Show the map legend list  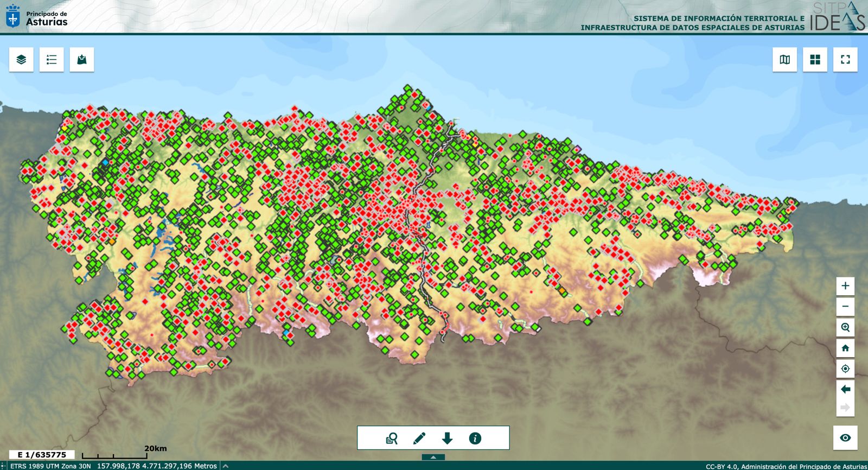(52, 60)
